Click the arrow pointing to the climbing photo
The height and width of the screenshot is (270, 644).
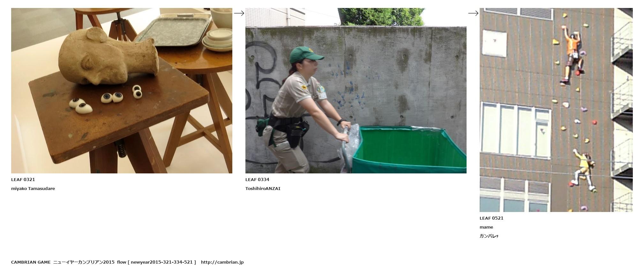tap(473, 13)
